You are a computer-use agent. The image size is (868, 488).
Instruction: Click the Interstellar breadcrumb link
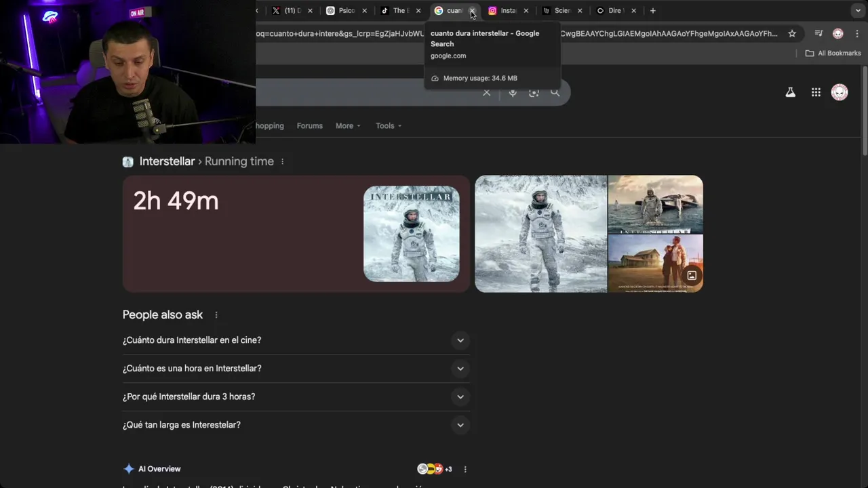[167, 161]
